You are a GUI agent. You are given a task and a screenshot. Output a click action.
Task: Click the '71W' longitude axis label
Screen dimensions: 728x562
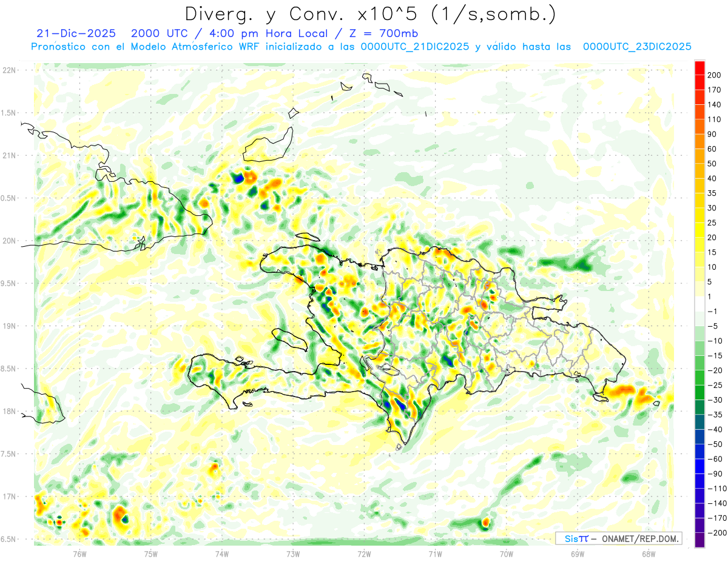click(x=435, y=553)
